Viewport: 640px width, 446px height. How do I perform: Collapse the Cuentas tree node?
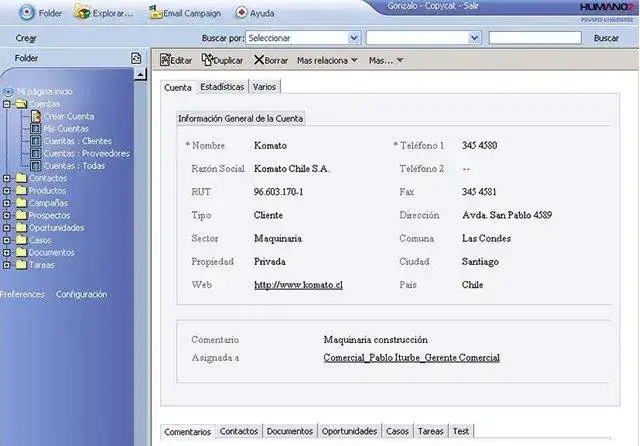[x=7, y=104]
